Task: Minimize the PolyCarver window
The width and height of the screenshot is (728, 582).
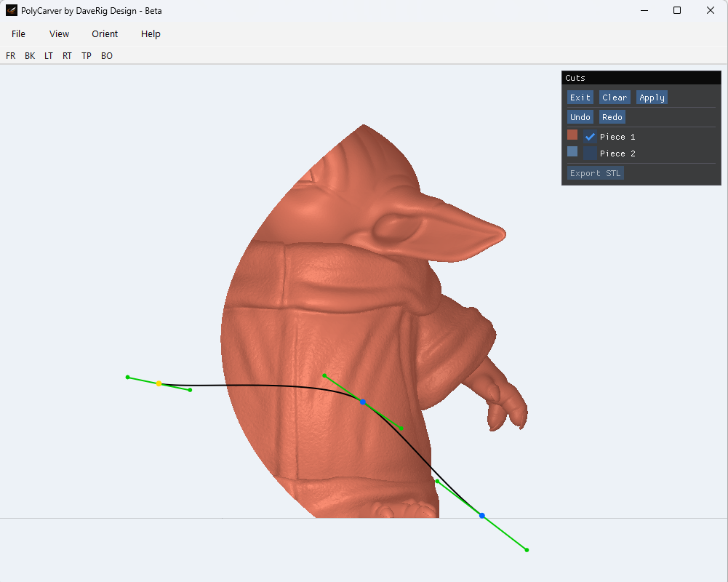Action: point(644,10)
